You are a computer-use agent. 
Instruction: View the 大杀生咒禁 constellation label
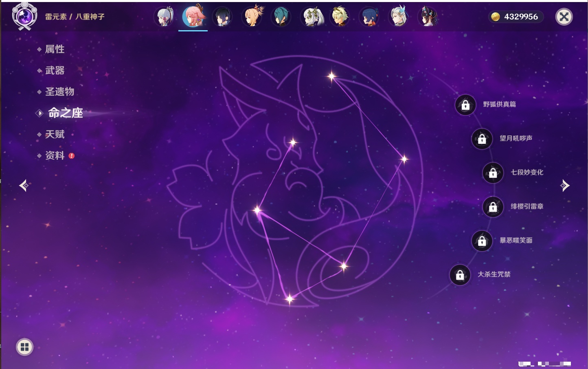494,274
